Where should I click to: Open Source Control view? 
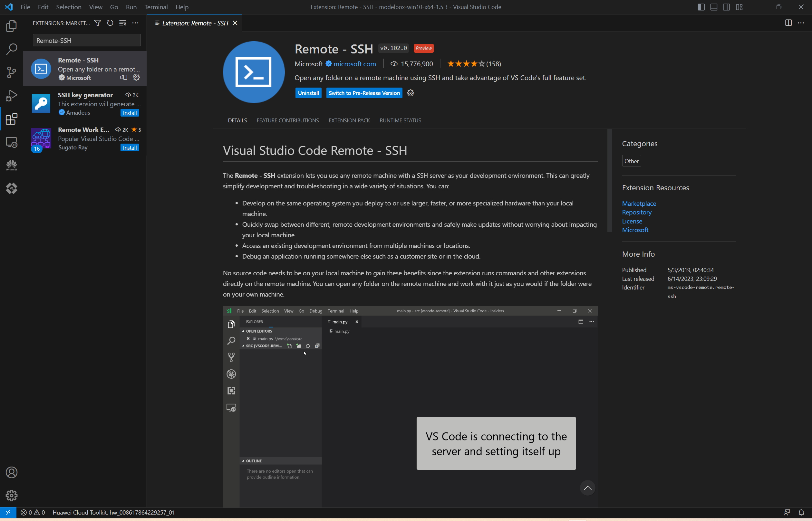tap(12, 72)
